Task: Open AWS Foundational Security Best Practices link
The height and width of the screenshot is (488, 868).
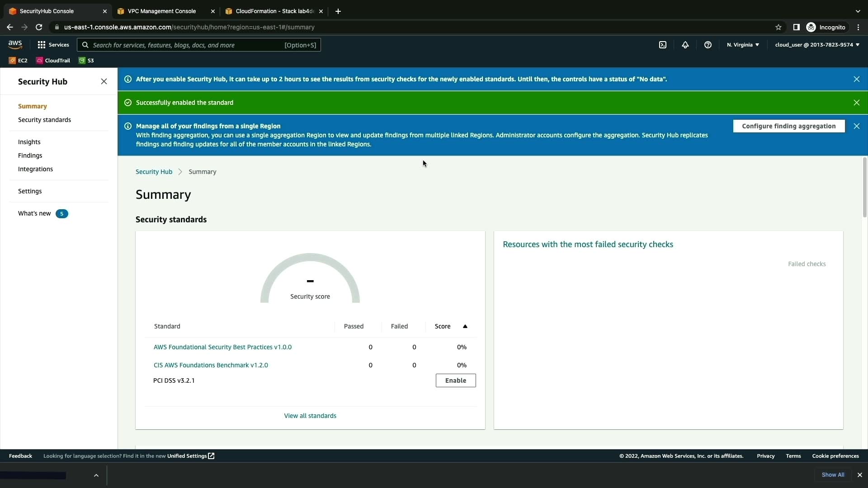Action: coord(222,347)
